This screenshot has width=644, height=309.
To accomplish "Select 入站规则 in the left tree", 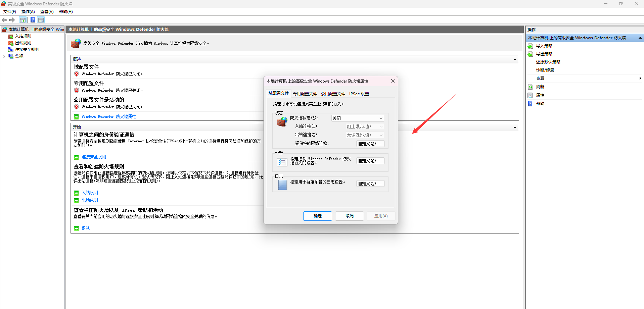I will click(x=23, y=36).
